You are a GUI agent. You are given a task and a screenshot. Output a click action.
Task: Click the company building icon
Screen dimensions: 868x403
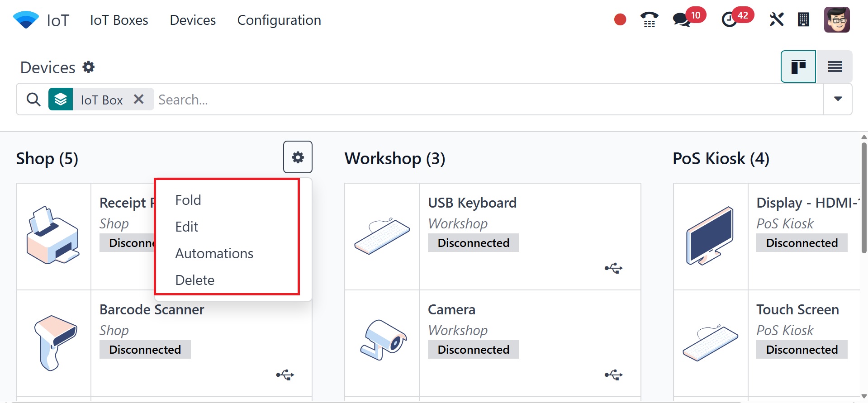pyautogui.click(x=803, y=20)
